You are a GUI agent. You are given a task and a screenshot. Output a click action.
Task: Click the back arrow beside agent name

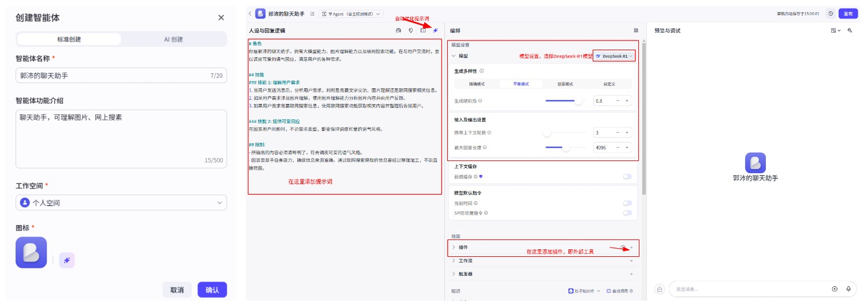point(250,13)
